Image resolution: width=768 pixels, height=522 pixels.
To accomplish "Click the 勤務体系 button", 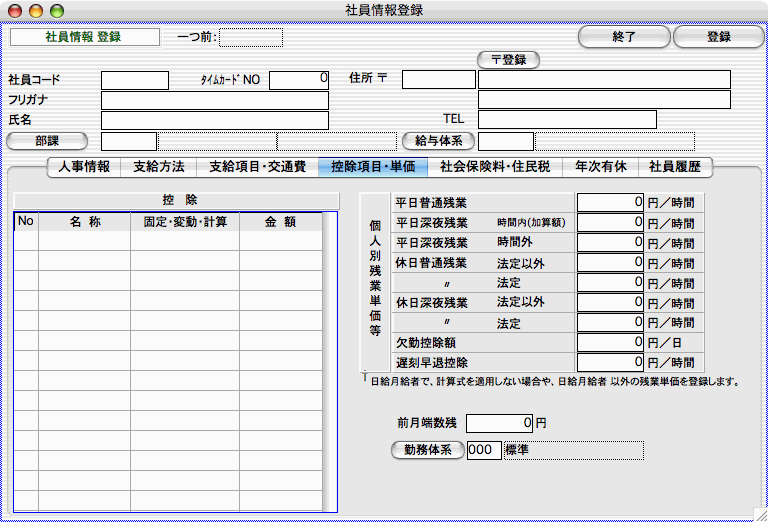I will 427,450.
